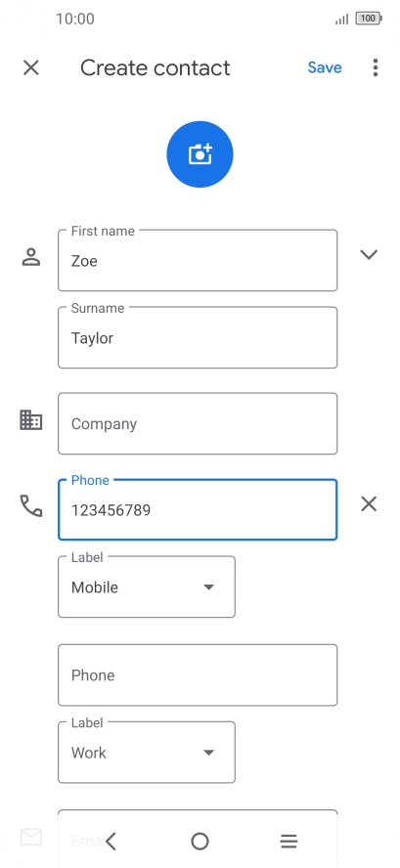Open the Mobile label dropdown
The width and height of the screenshot is (400, 868).
click(x=147, y=586)
